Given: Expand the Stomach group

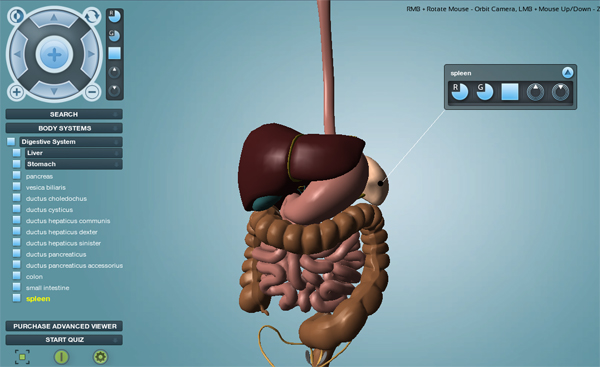Looking at the screenshot, I should [x=73, y=164].
